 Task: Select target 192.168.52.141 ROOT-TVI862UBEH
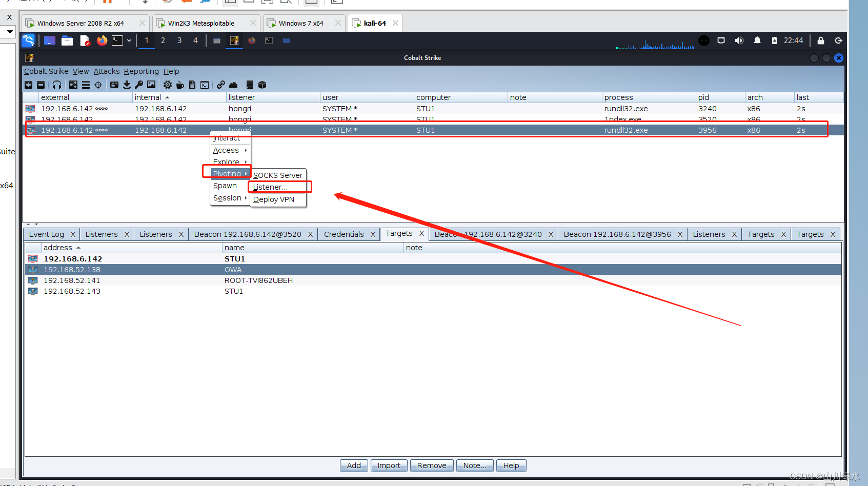tap(433, 280)
